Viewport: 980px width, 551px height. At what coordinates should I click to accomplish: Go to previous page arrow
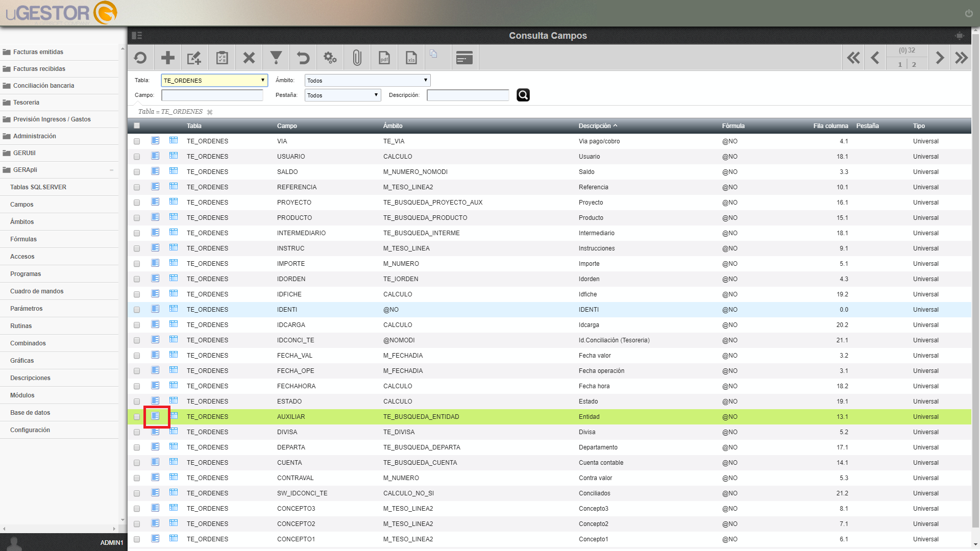[875, 58]
